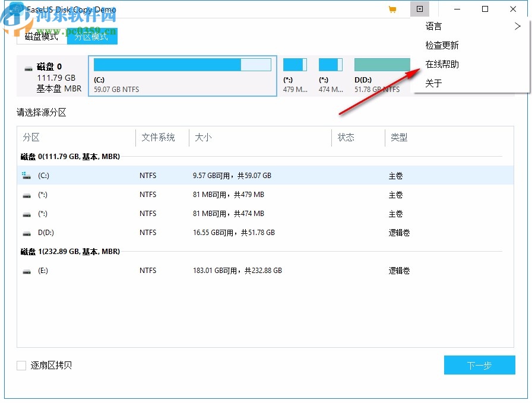Click the drive icon beside partition (E:)
This screenshot has width=532, height=403.
26,270
